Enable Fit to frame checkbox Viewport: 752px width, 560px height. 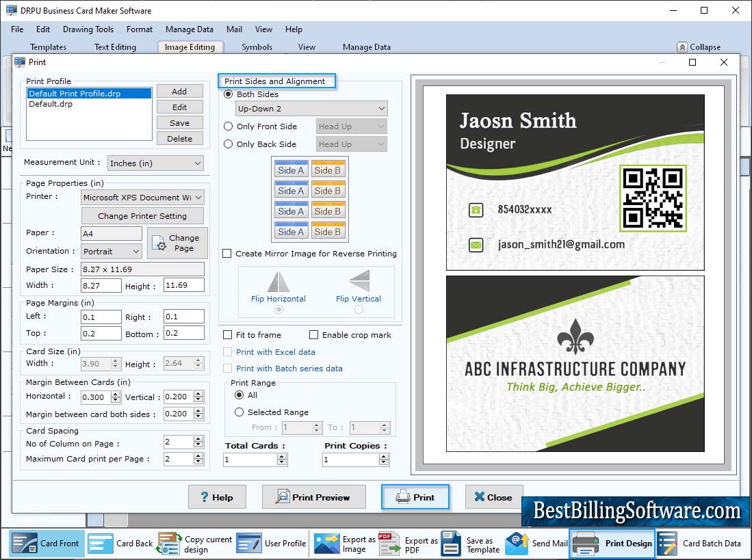coord(227,335)
